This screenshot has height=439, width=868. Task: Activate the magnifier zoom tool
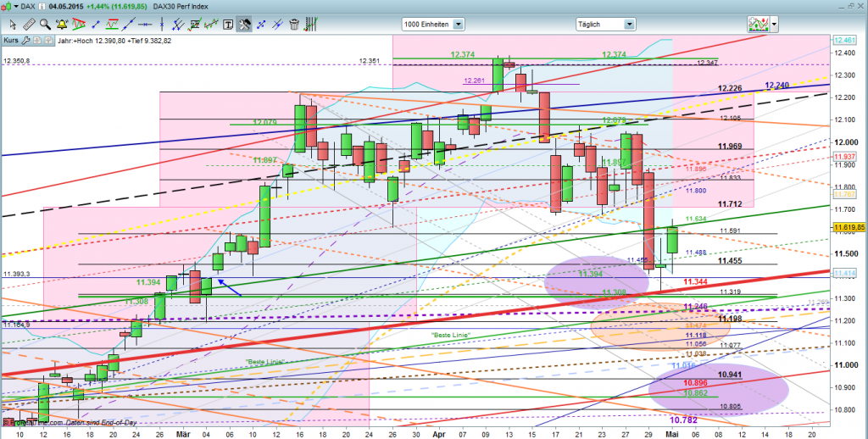point(45,25)
